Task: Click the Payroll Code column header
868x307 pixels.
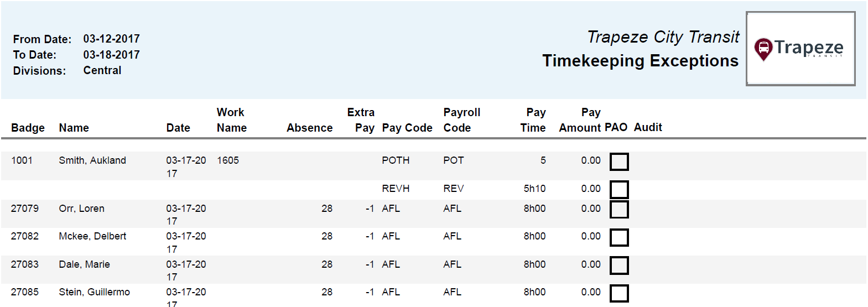Action: (461, 120)
